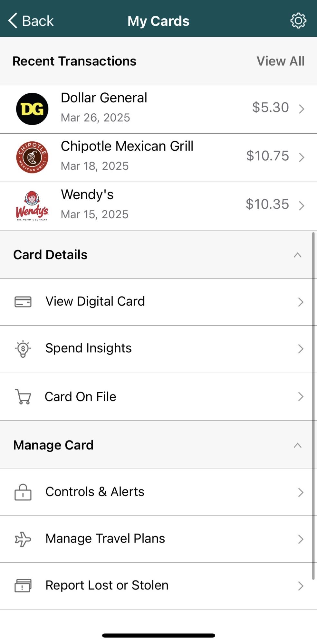Tap the Wendy's logo
The height and width of the screenshot is (644, 317).
(32, 205)
